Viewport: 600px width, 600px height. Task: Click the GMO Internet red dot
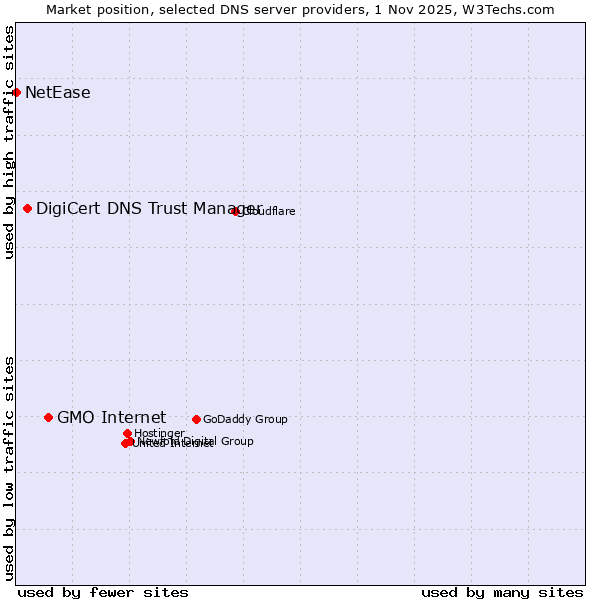click(48, 417)
